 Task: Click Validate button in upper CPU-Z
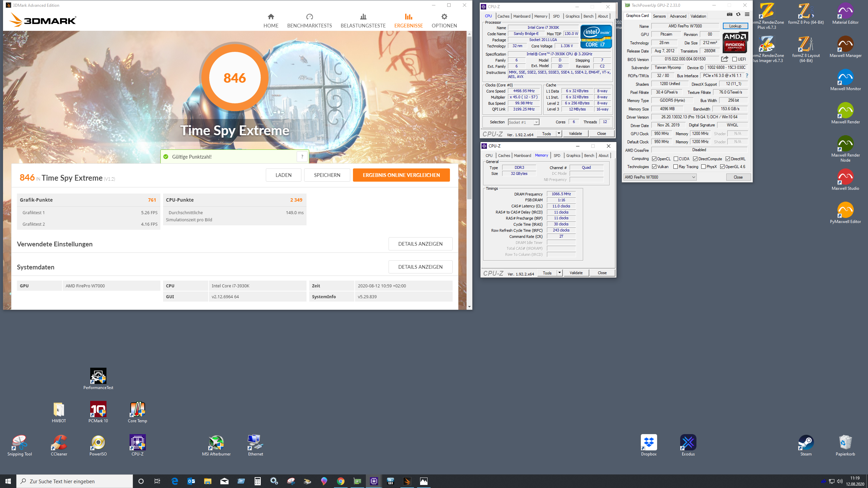575,134
